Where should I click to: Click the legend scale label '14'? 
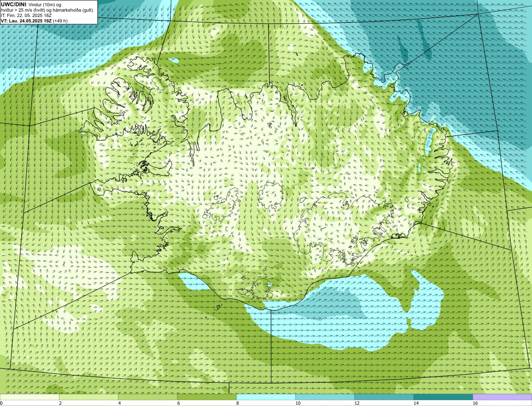click(416, 403)
